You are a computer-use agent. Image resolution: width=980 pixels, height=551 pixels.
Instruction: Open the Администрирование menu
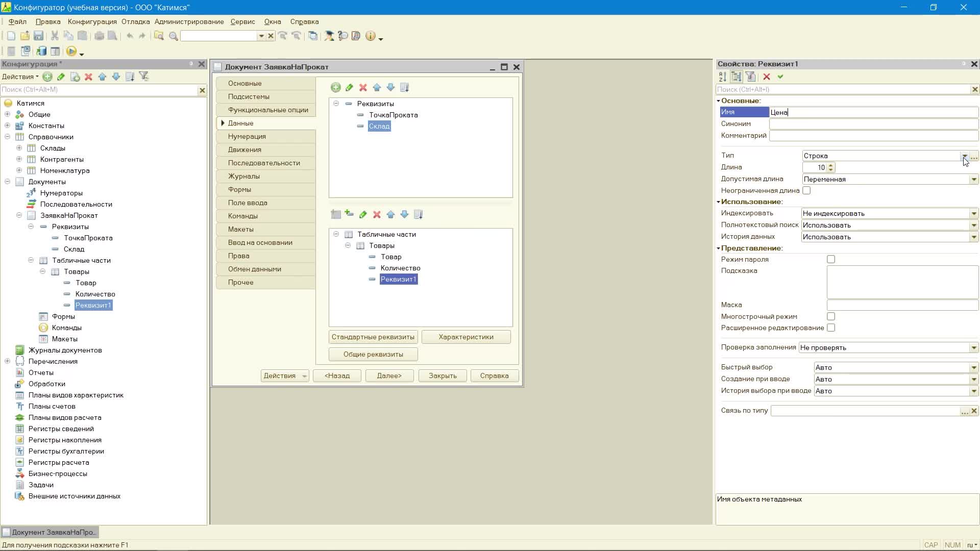(x=189, y=21)
